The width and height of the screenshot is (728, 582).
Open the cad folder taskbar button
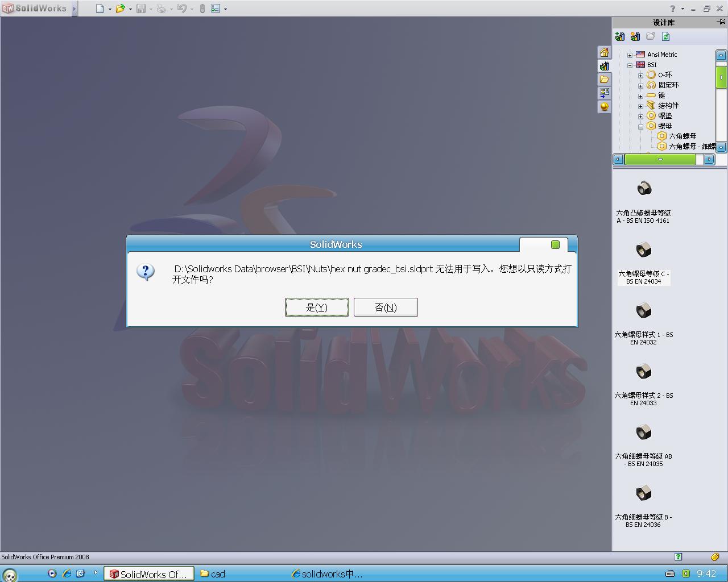(213, 574)
